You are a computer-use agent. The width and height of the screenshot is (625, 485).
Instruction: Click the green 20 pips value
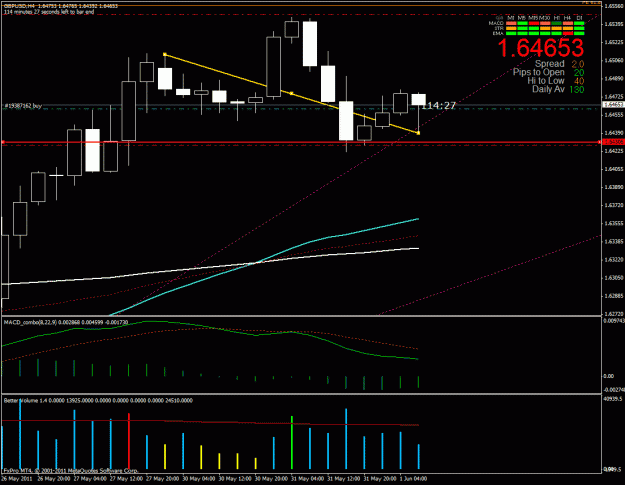[x=579, y=73]
